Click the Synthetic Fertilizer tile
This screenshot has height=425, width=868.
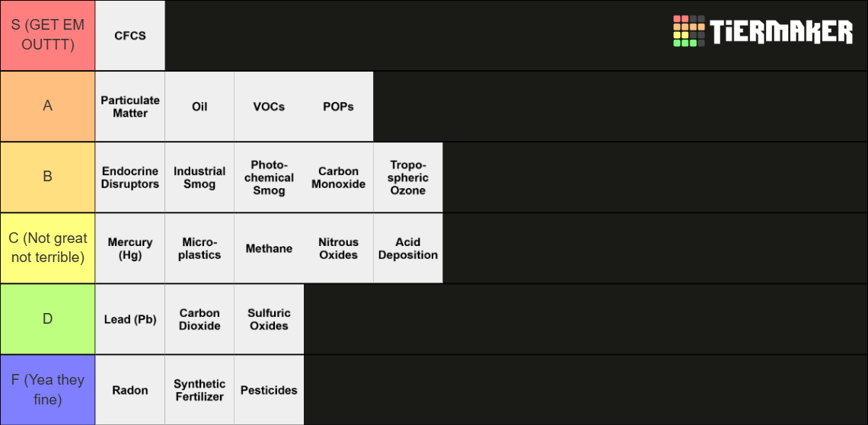[x=199, y=390]
